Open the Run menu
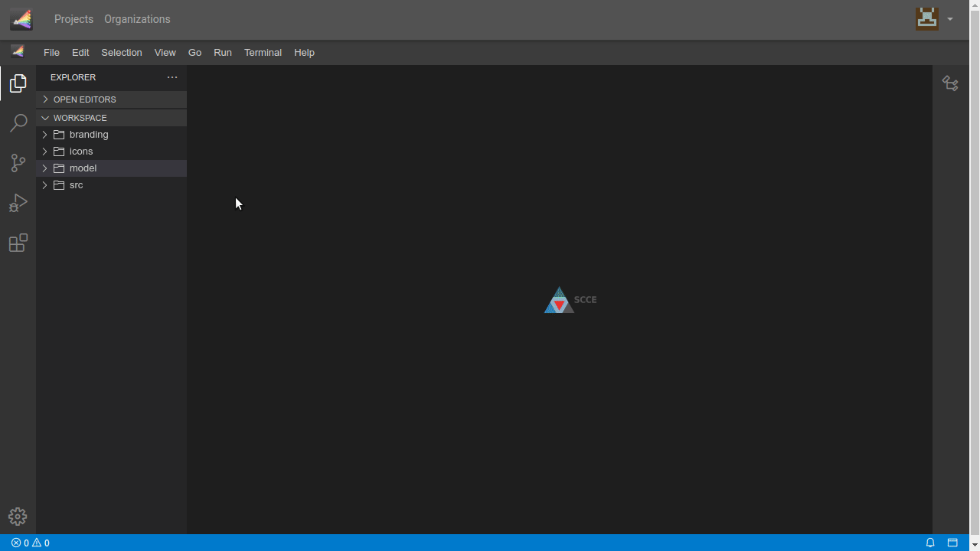980x551 pixels. tap(223, 53)
